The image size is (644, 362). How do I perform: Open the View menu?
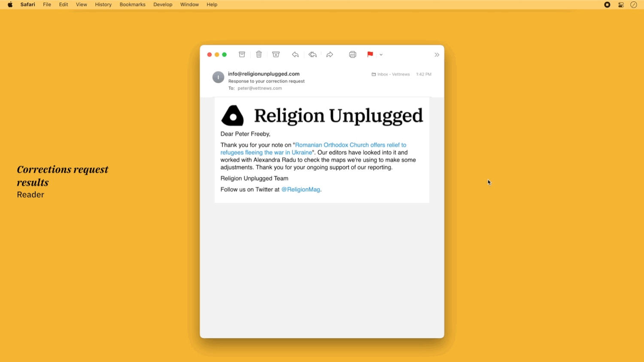pos(82,5)
